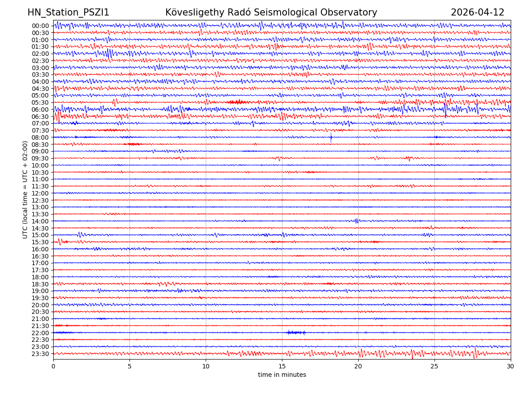The height and width of the screenshot is (399, 532).
Task: Click the HN_Station_PSZI1 station label
Action: point(68,13)
